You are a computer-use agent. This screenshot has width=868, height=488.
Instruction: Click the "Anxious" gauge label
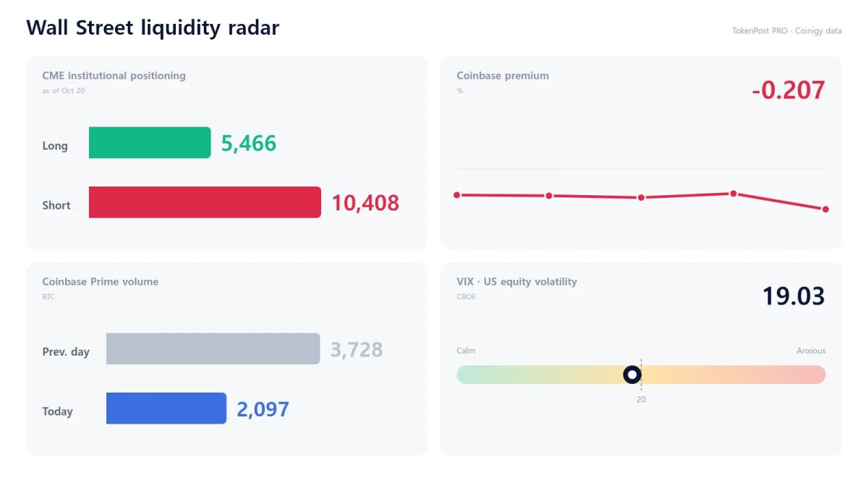coord(811,351)
